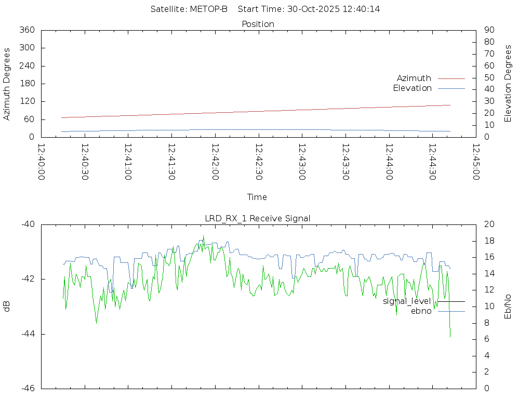Select the ebno legend entry
Screen dimensions: 532x399
click(x=421, y=311)
